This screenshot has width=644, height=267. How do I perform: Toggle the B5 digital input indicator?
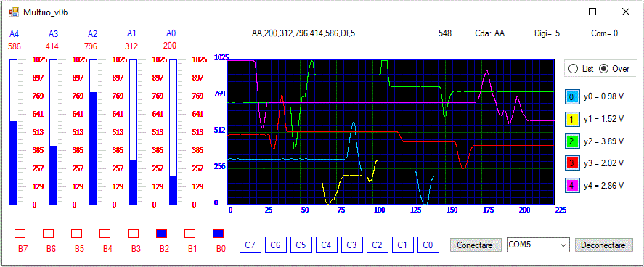[x=77, y=234]
